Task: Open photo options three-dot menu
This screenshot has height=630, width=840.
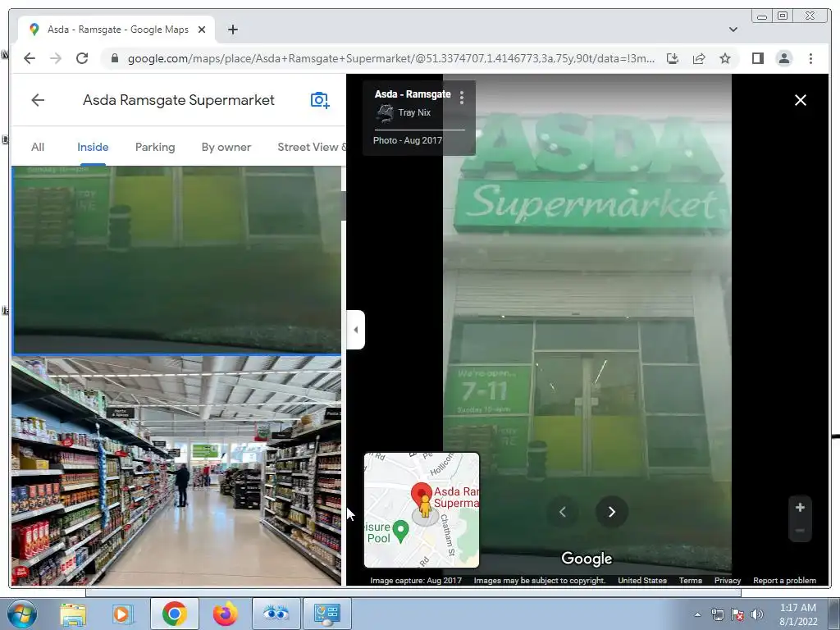Action: (461, 98)
